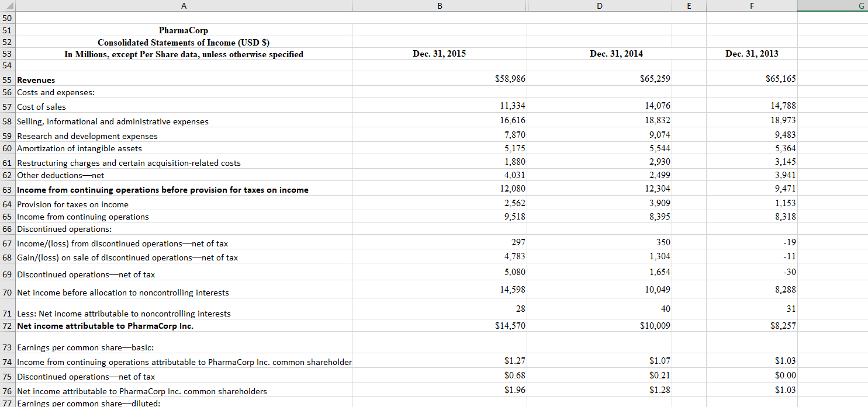
Task: Select row 72 by clicking its row number
Action: (8, 326)
